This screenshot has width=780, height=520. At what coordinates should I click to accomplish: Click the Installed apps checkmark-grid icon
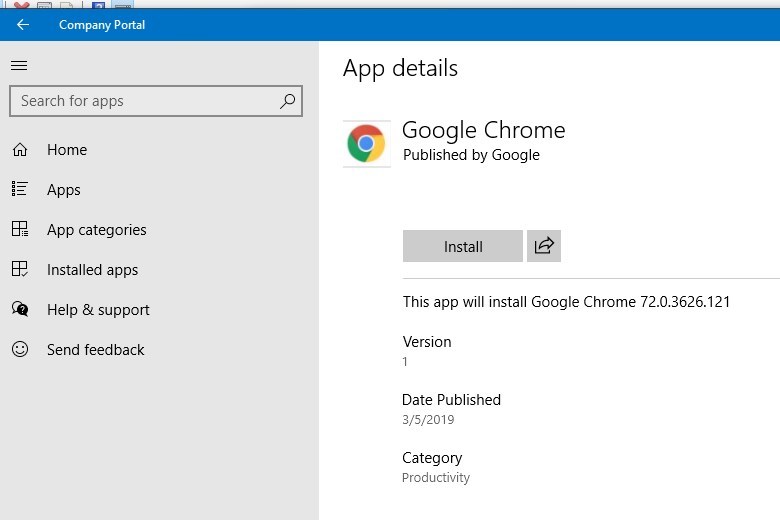[20, 269]
